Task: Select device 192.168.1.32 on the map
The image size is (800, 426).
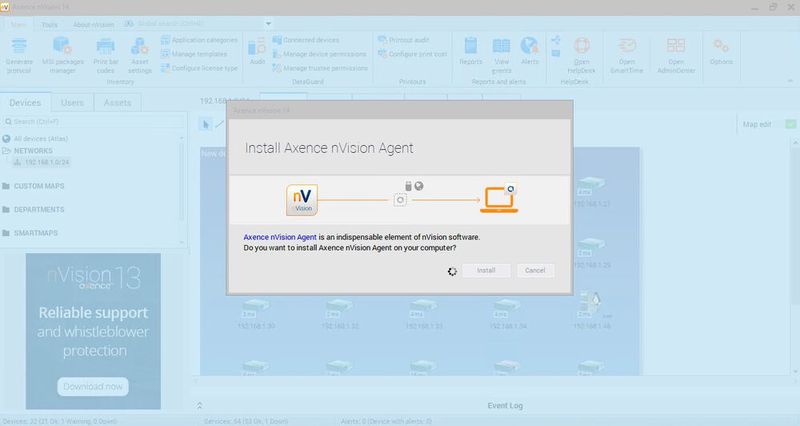Action: (x=340, y=314)
